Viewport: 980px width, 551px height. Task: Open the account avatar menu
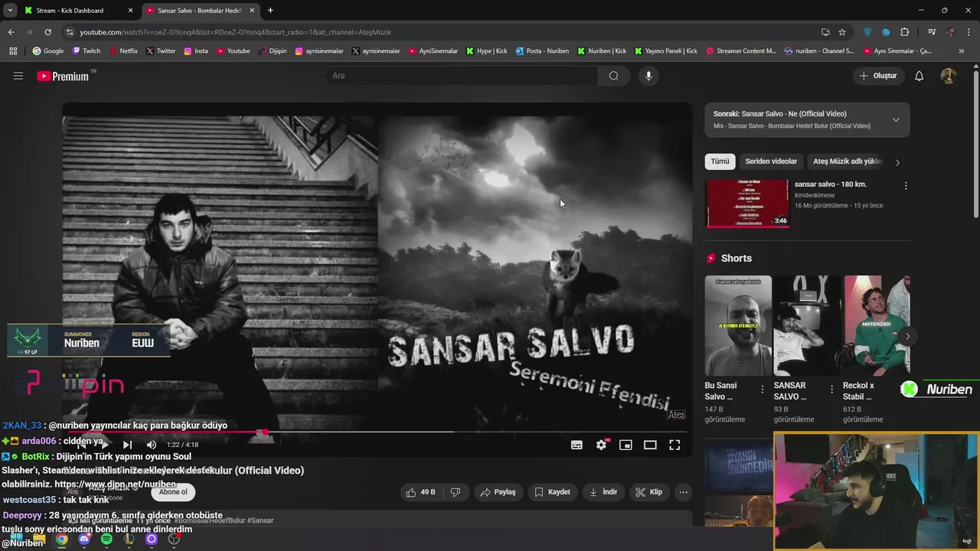pyautogui.click(x=948, y=76)
